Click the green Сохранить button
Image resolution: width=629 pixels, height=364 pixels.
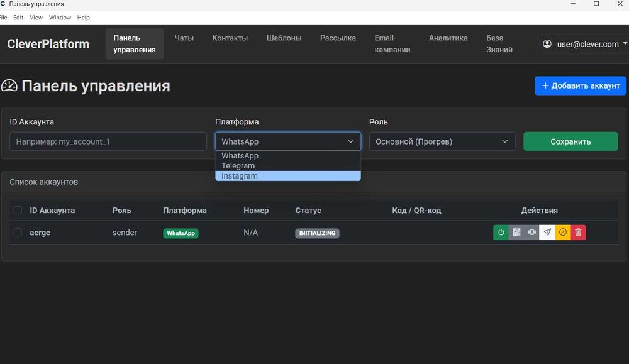pos(570,141)
